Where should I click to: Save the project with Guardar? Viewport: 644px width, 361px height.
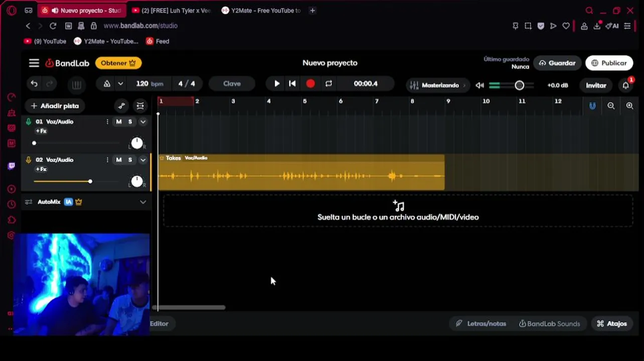[x=557, y=63]
